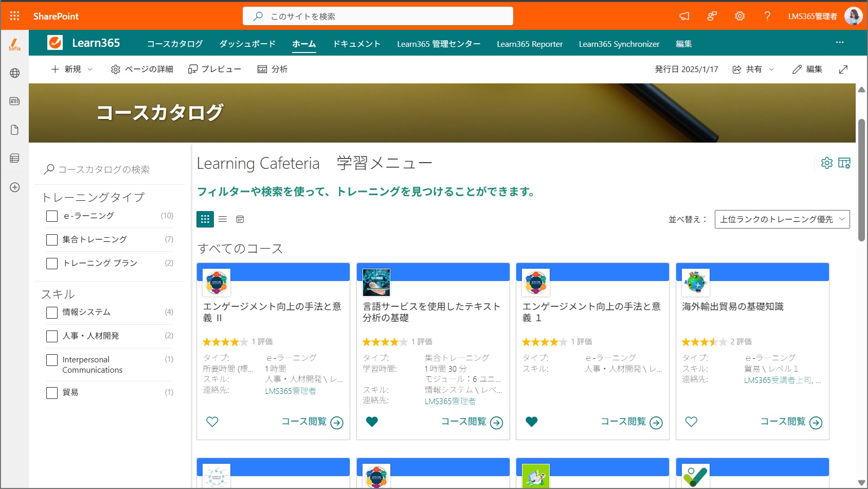Open コース閲覧 for 海外輸出貿易の基礎知識
Viewport: 868px width, 489px height.
click(791, 422)
